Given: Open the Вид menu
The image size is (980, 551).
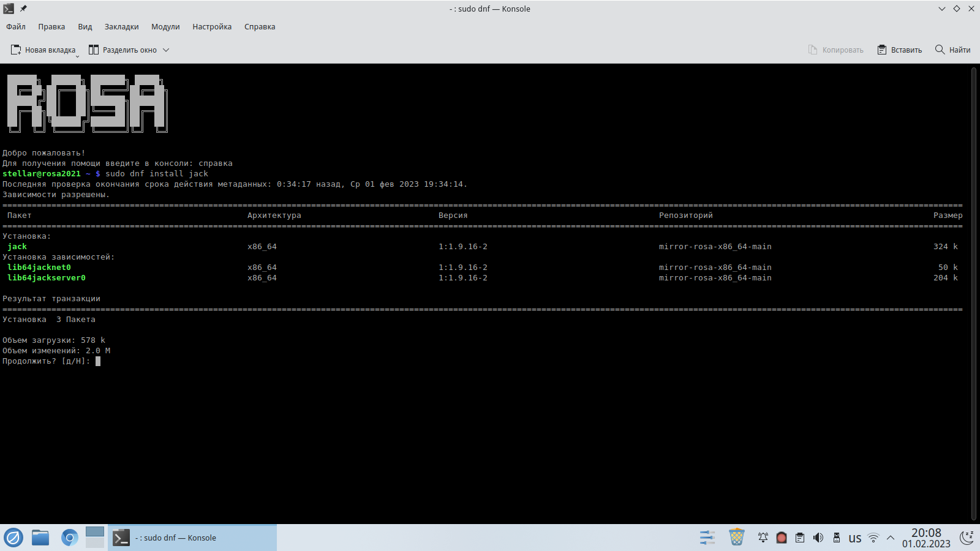Looking at the screenshot, I should [85, 26].
